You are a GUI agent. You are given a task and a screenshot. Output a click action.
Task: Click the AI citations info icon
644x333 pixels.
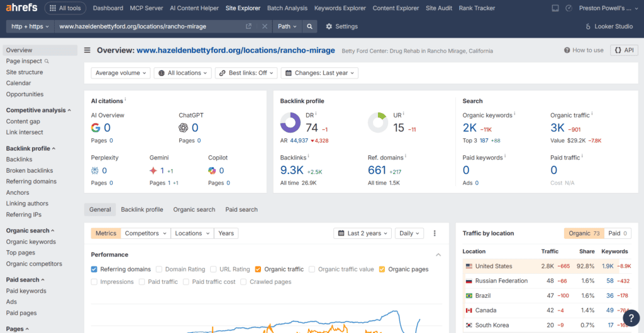coord(125,100)
